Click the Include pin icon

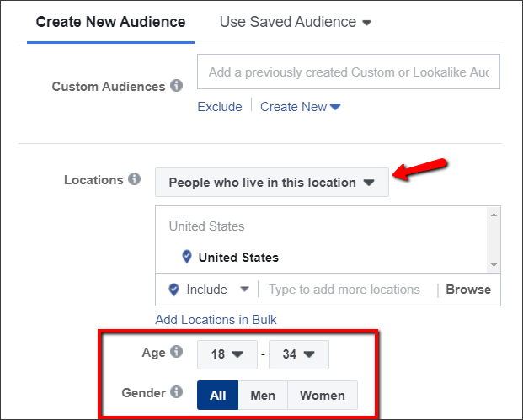click(x=173, y=290)
